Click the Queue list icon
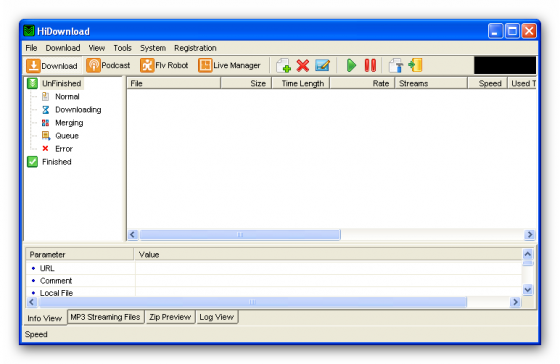 click(46, 136)
